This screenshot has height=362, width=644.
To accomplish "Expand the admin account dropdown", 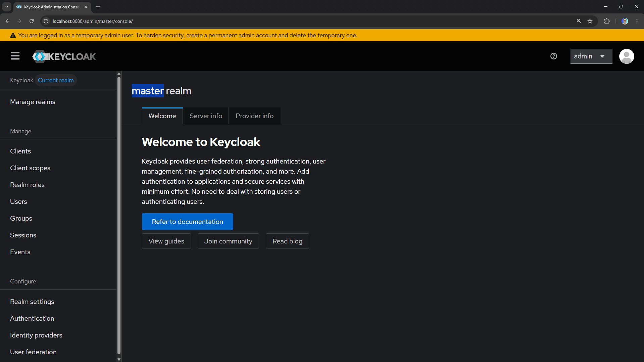I will [591, 56].
